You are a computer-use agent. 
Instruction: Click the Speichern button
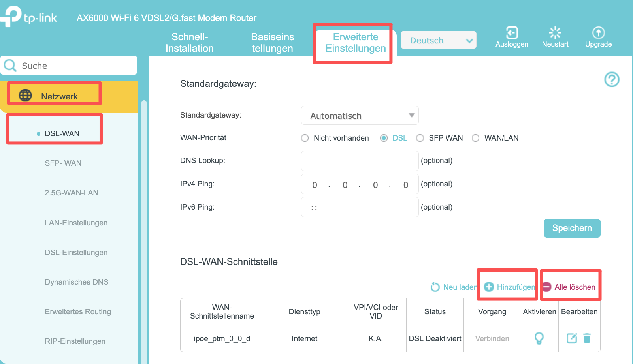[572, 228]
